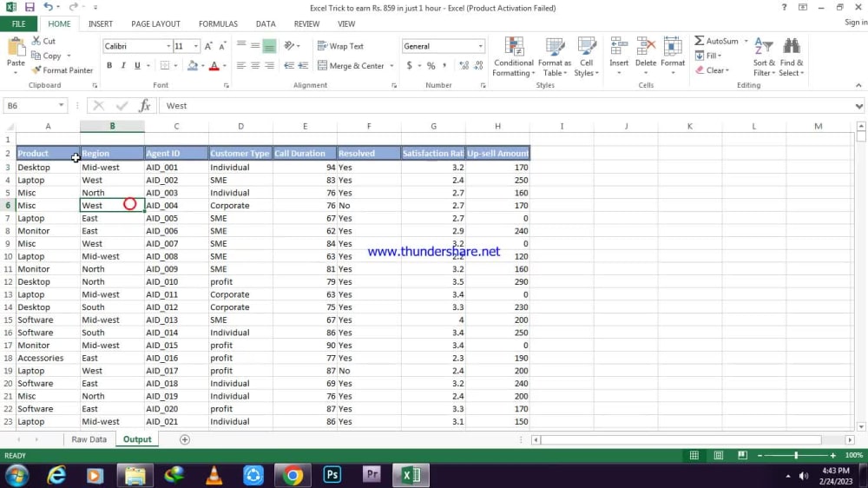The image size is (868, 488).
Task: Click the Format Painter brush
Action: pyautogui.click(x=36, y=70)
